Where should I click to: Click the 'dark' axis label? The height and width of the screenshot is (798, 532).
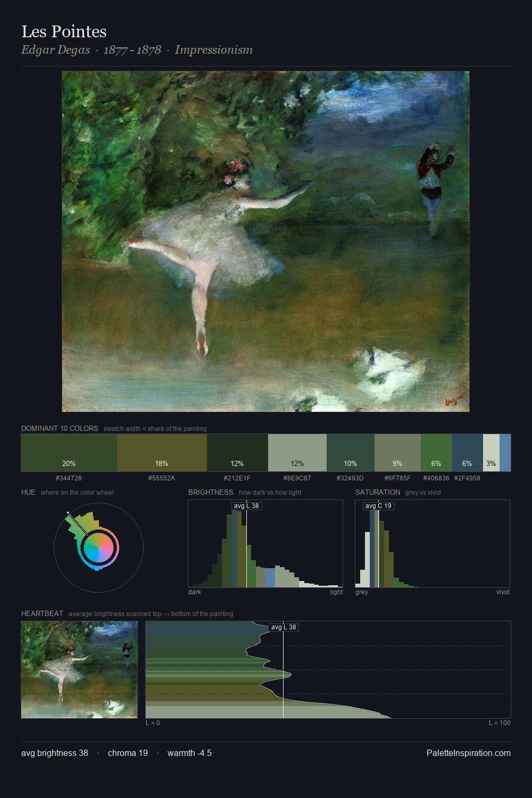click(195, 592)
